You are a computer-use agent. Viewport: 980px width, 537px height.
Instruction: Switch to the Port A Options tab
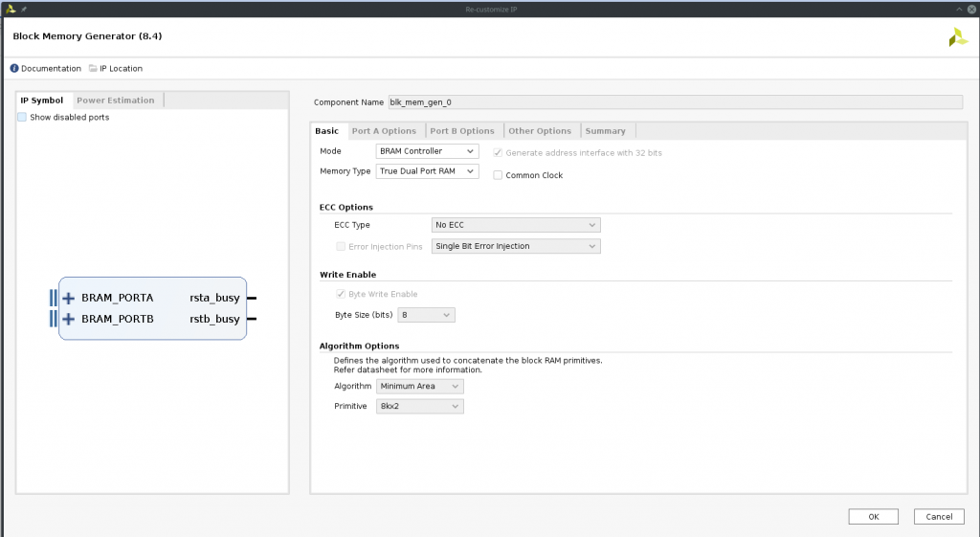click(384, 131)
